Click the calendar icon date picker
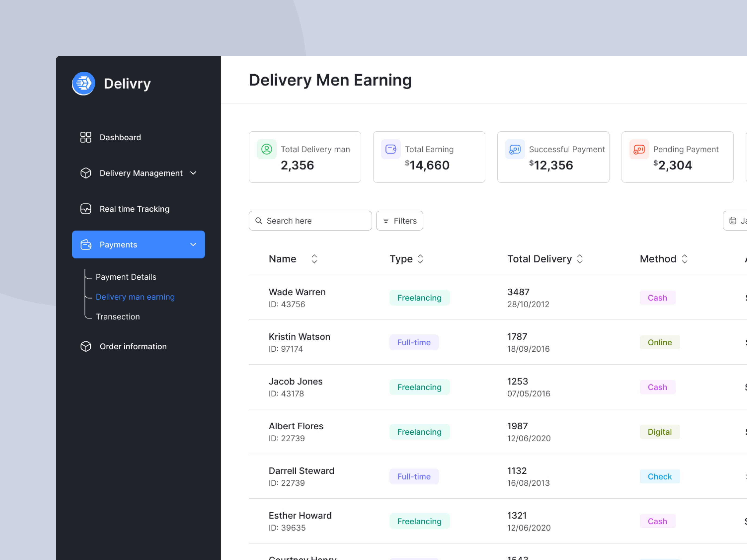The height and width of the screenshot is (560, 747). [x=733, y=221]
